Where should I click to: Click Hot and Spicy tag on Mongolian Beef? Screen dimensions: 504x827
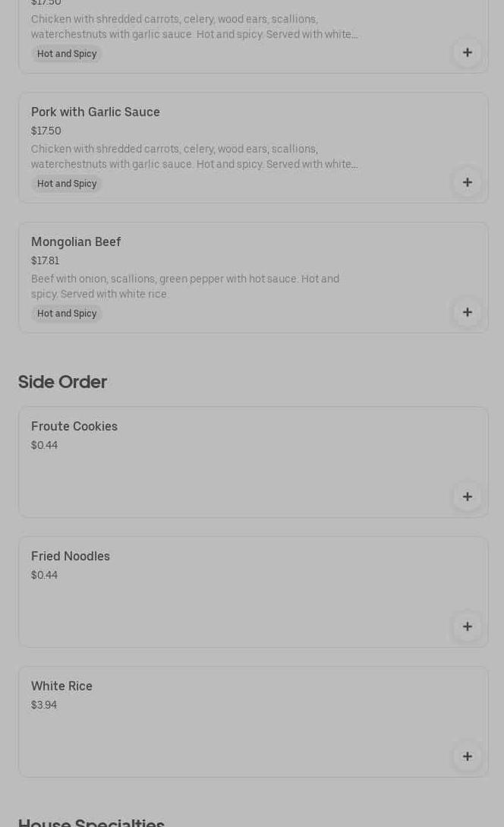67,314
